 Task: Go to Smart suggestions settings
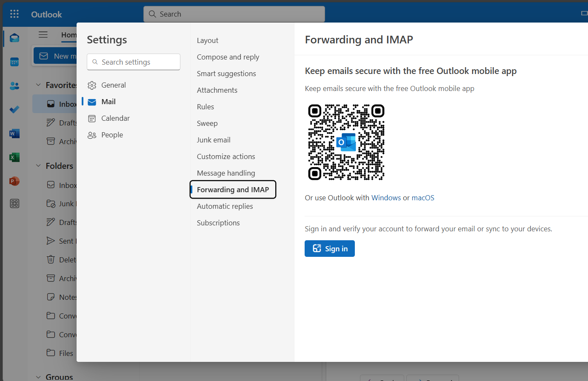[x=226, y=74]
